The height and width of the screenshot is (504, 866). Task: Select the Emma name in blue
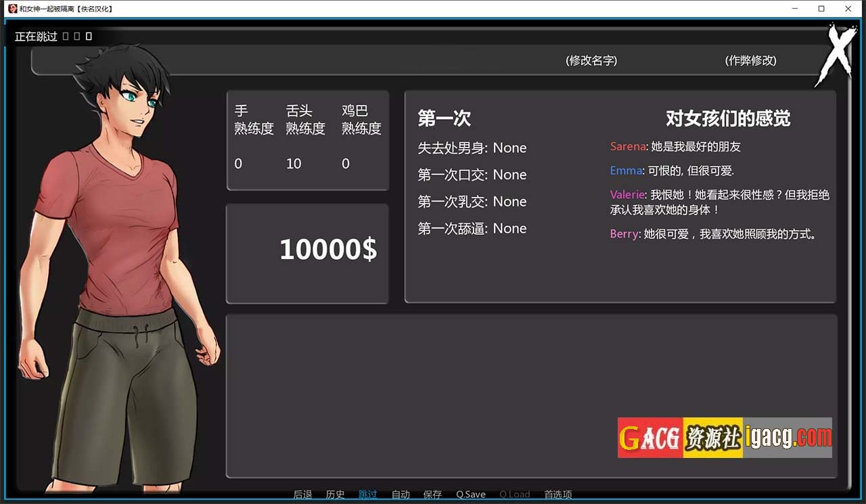coord(626,171)
